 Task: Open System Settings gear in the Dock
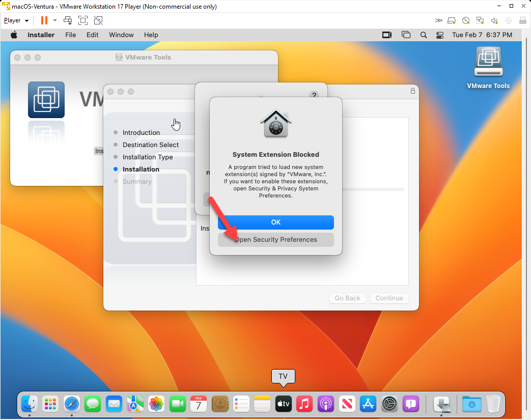(389, 404)
